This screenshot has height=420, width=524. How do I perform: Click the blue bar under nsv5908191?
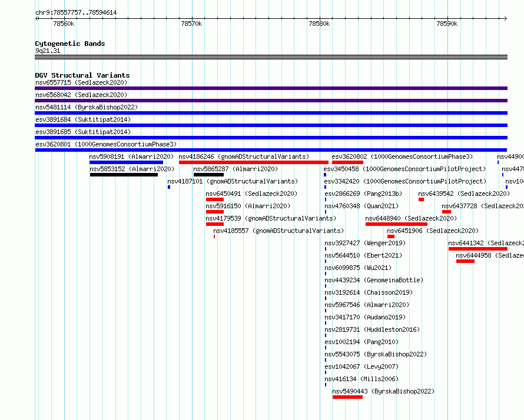coord(126,162)
